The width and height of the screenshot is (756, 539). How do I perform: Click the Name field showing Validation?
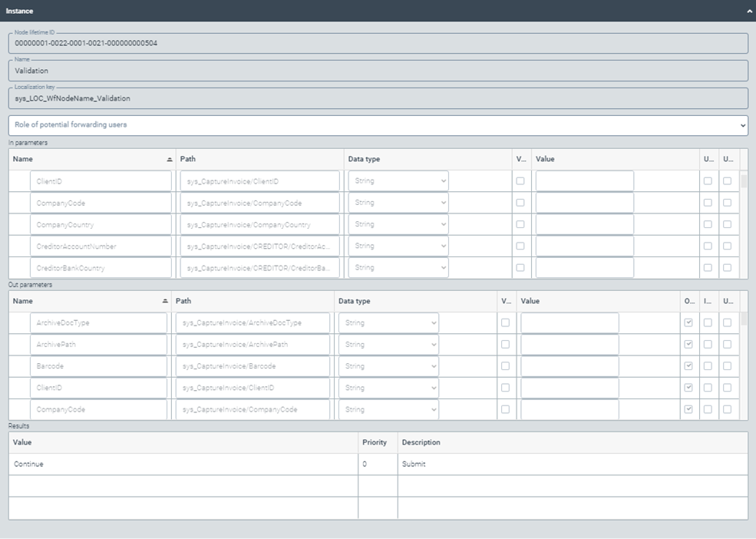click(376, 71)
